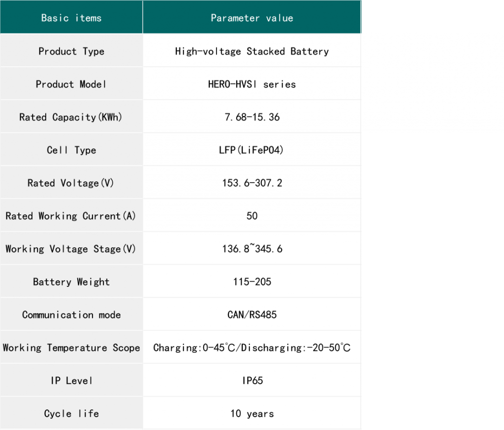Select the 'IP65' value

pos(252,380)
